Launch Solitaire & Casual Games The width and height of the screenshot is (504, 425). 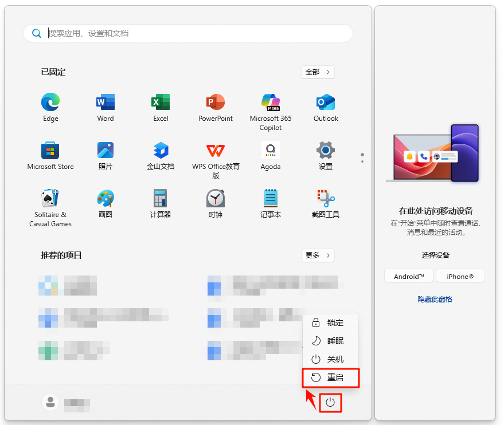(50, 199)
